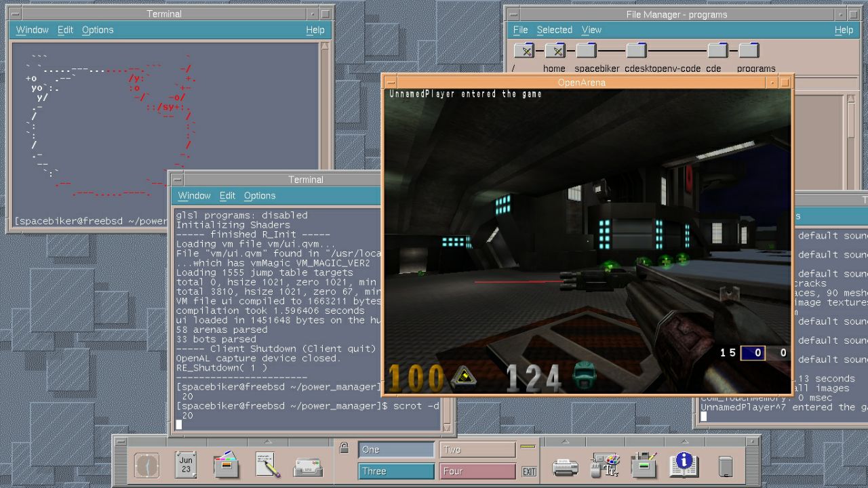Click the 'cde' folder in path
The image size is (868, 488).
717,51
